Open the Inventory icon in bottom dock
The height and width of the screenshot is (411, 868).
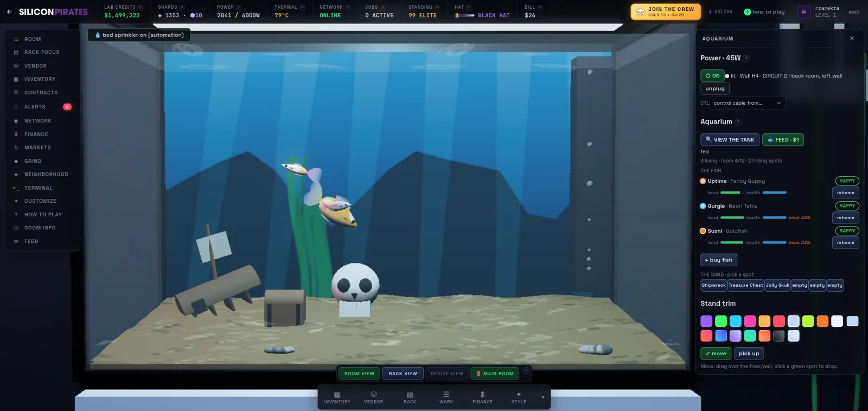337,397
